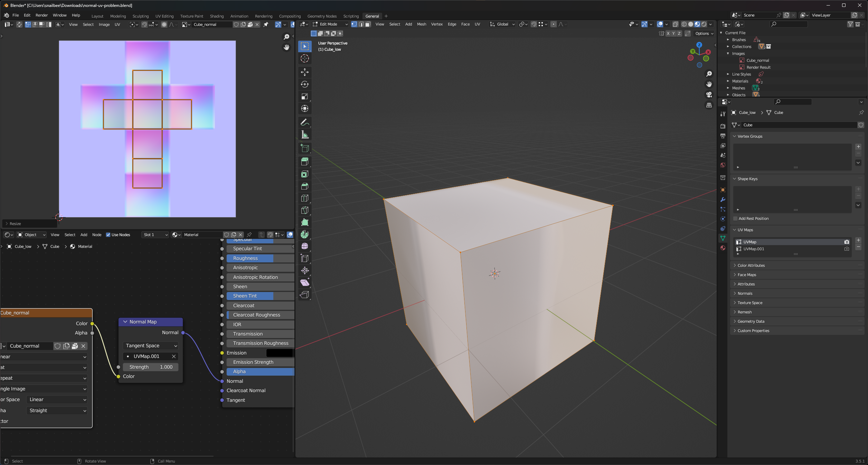Toggle the UVMap active render camera icon
868x465 pixels.
(x=847, y=242)
